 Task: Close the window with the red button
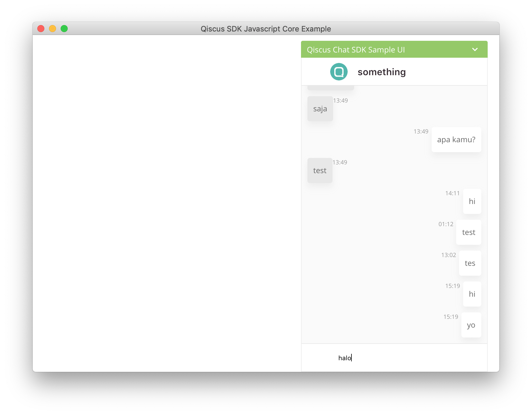pyautogui.click(x=41, y=29)
